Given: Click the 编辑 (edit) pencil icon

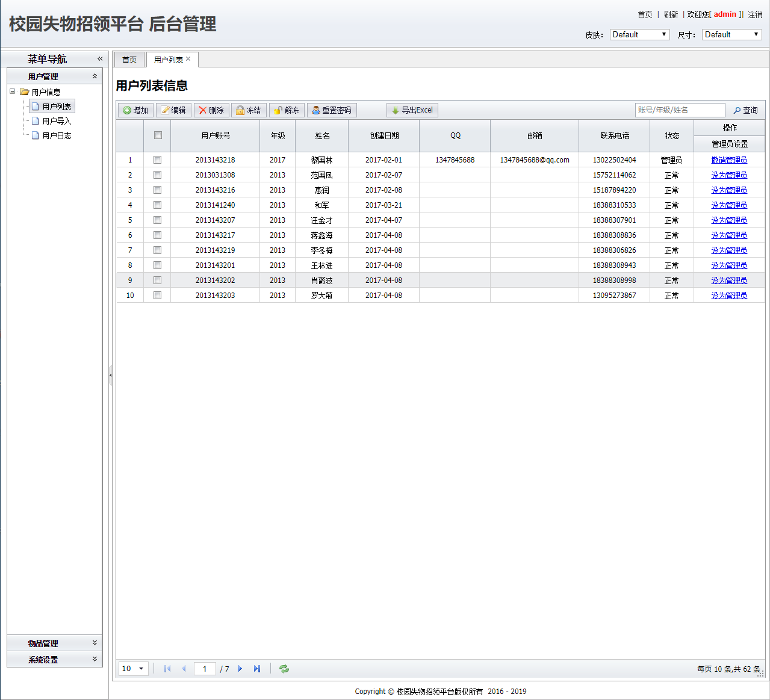Looking at the screenshot, I should tap(166, 110).
